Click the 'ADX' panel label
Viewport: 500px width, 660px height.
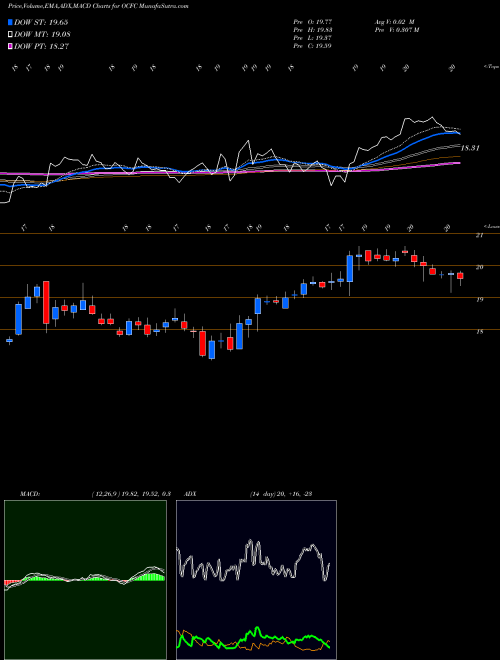pyautogui.click(x=191, y=494)
